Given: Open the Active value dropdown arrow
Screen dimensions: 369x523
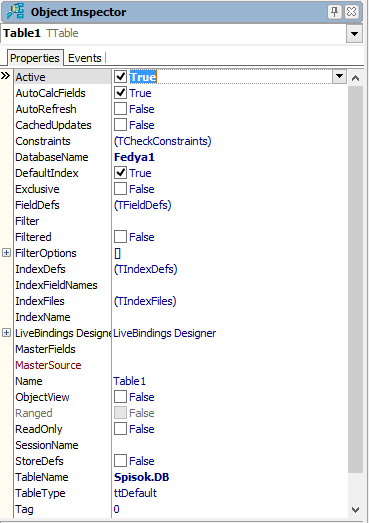Looking at the screenshot, I should (x=339, y=76).
